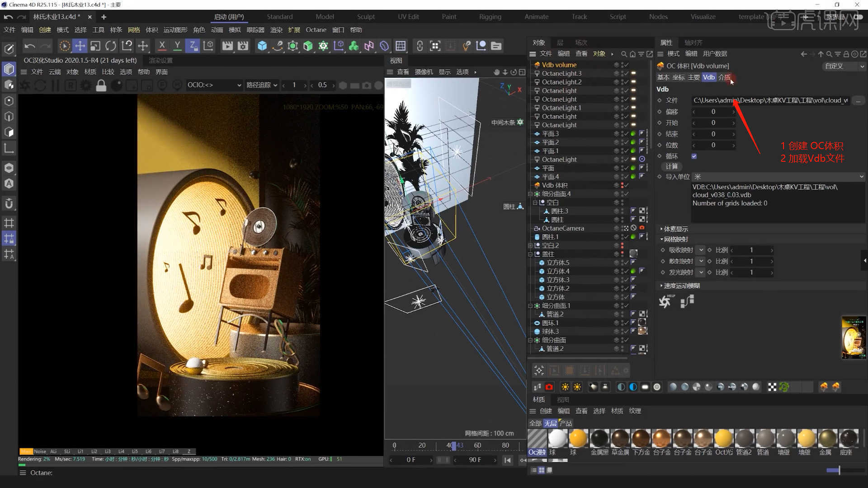Click the Octane lock resolution padlock icon
868x488 pixels.
coord(101,85)
